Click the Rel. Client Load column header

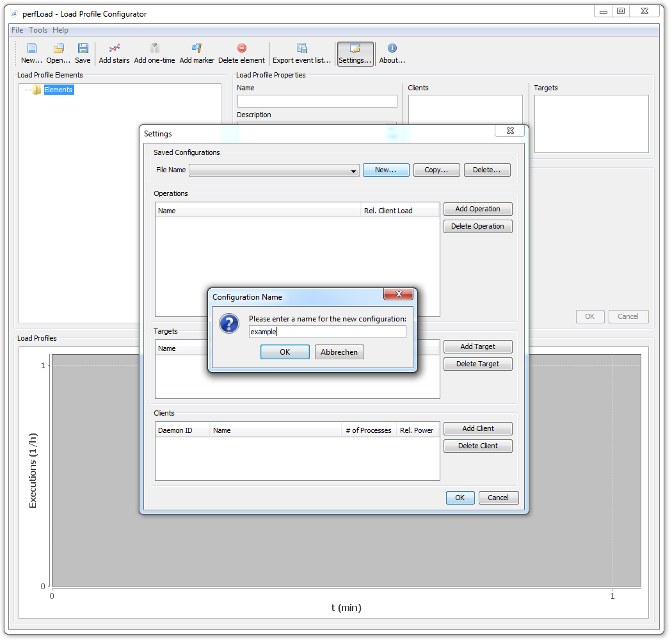[x=400, y=211]
